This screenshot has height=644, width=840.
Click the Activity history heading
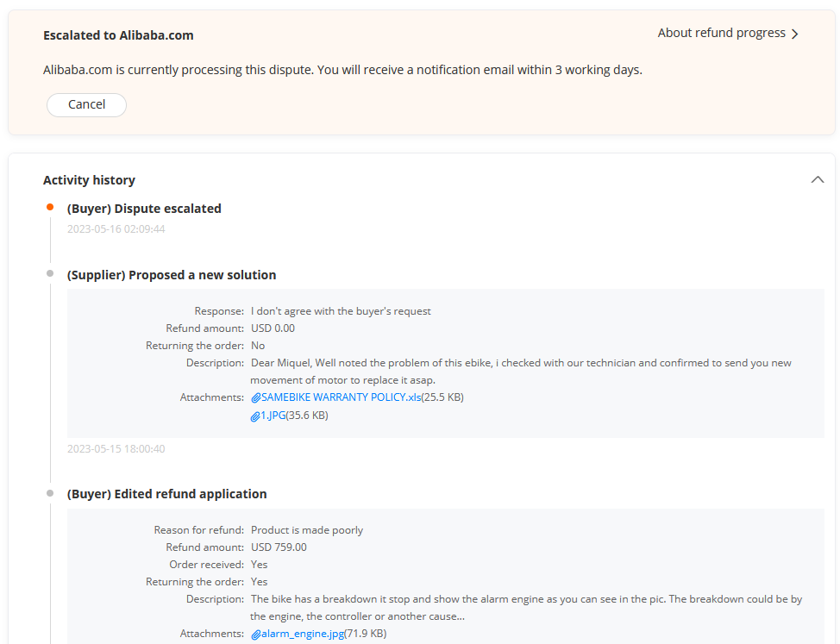[x=89, y=180]
